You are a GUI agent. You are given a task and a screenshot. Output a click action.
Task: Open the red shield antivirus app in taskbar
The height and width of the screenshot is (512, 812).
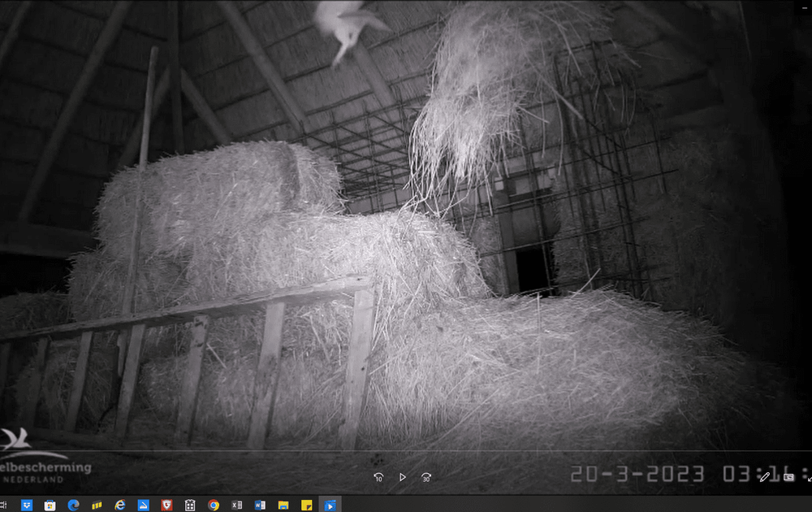coord(166,505)
